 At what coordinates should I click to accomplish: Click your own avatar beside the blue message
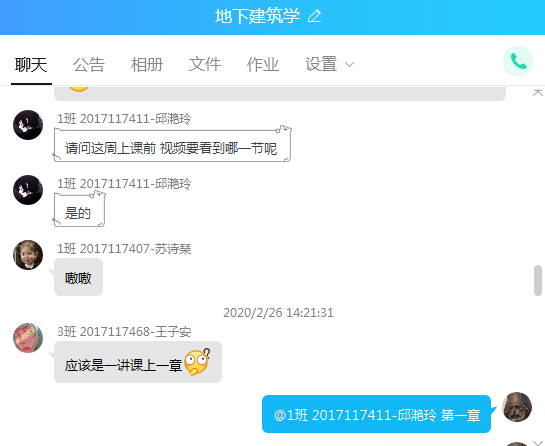[x=517, y=407]
